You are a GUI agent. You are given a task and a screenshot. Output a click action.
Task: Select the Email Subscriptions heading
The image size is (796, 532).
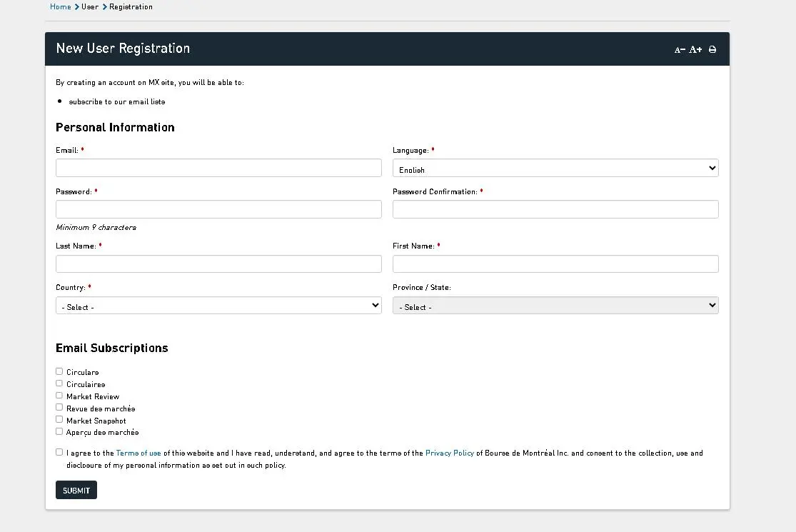111,348
